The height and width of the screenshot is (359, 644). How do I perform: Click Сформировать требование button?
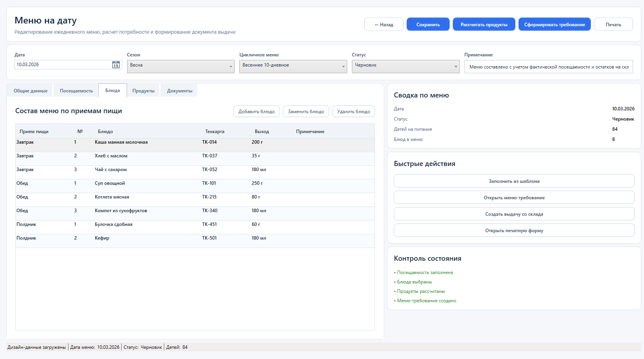tap(554, 24)
